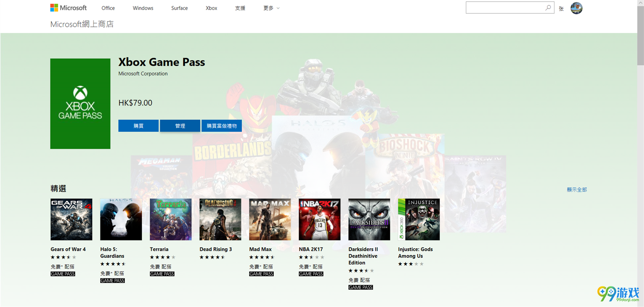The width and height of the screenshot is (644, 307).
Task: Click the 精選 featured section heading
Action: point(58,188)
